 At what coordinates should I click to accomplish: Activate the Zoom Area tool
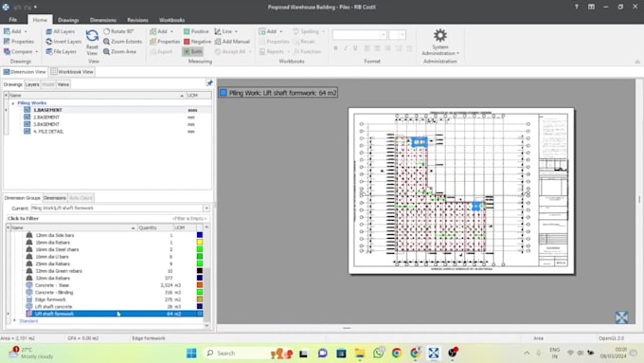tap(119, 52)
